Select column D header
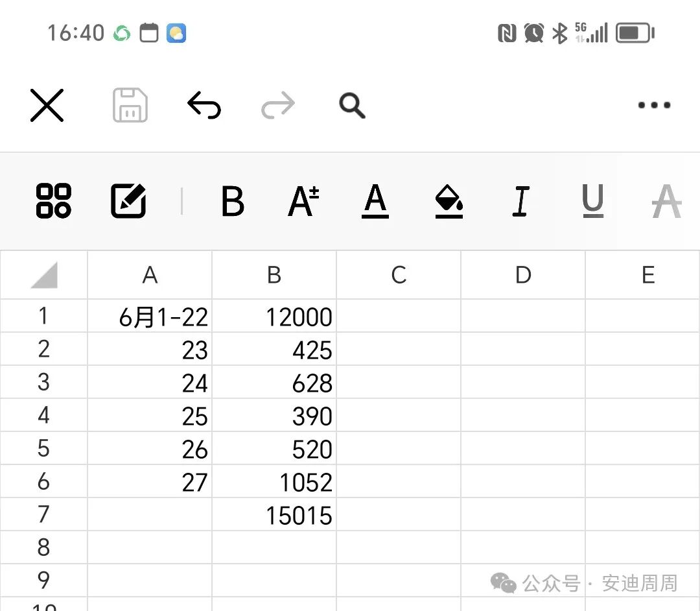 coord(523,275)
